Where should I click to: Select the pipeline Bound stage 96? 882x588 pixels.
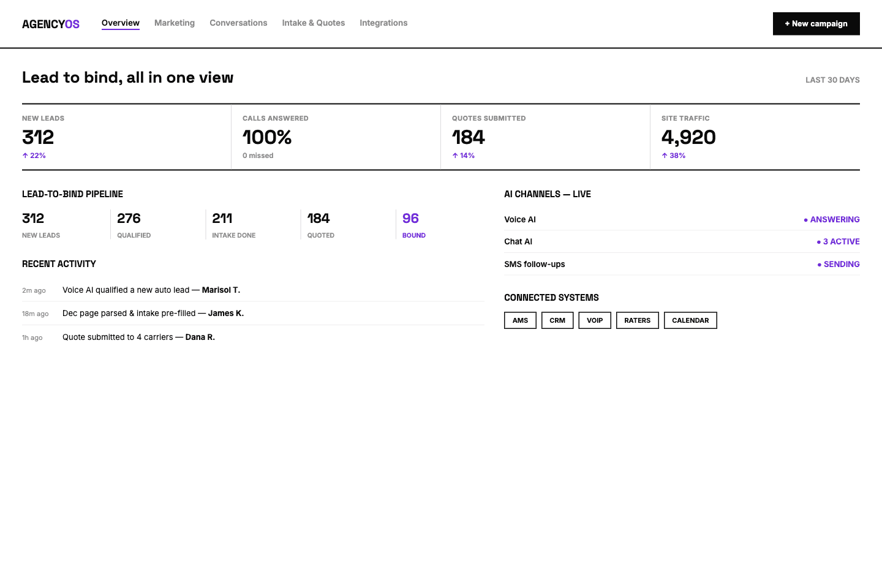[x=440, y=225]
